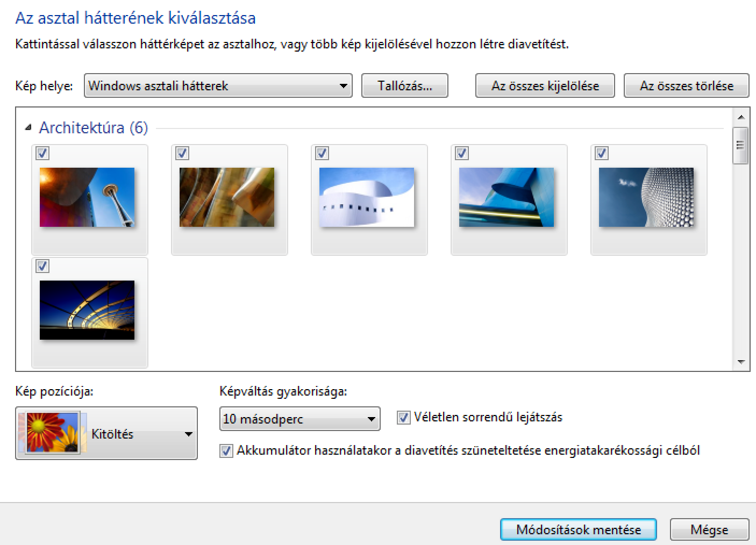Click the Tallózás... browse button

click(x=405, y=85)
